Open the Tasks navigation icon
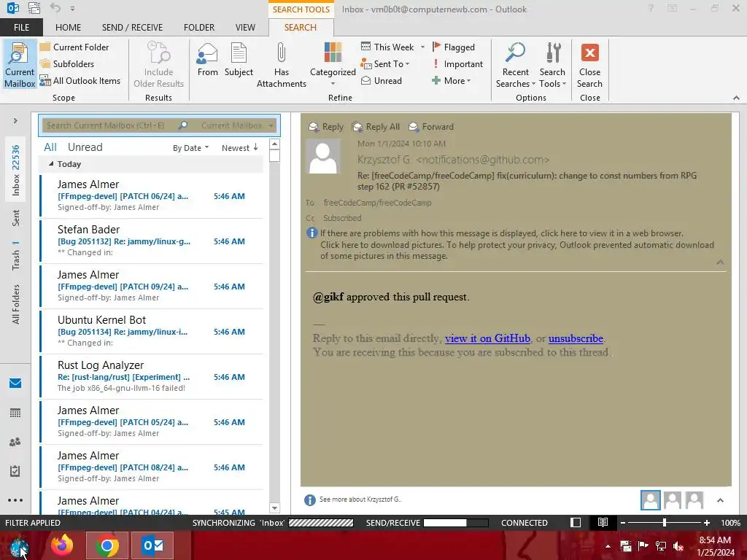Screen dimensions: 747x560 pos(15,471)
